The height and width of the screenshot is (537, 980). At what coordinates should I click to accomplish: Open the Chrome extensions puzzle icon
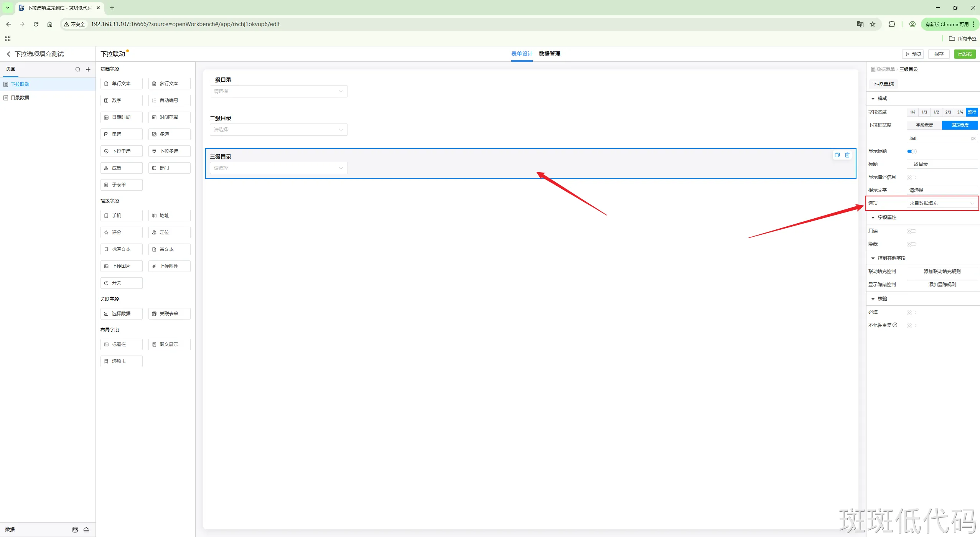(x=892, y=24)
